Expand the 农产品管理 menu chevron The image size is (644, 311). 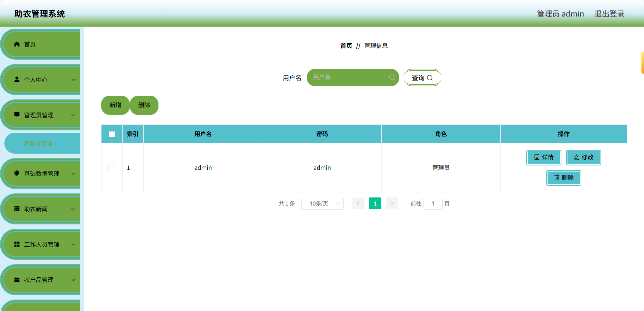pos(74,280)
